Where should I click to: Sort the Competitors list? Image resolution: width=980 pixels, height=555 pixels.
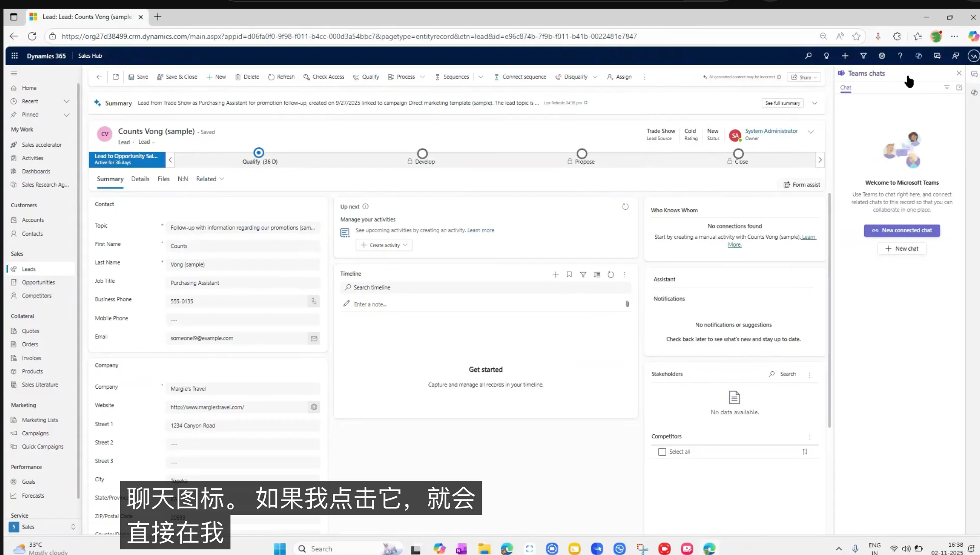point(805,452)
